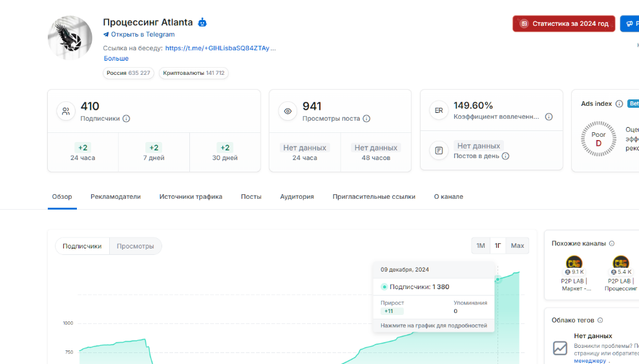639x364 pixels.
Task: Click the Процессинг Atlanta channel avatar
Action: coord(70,37)
